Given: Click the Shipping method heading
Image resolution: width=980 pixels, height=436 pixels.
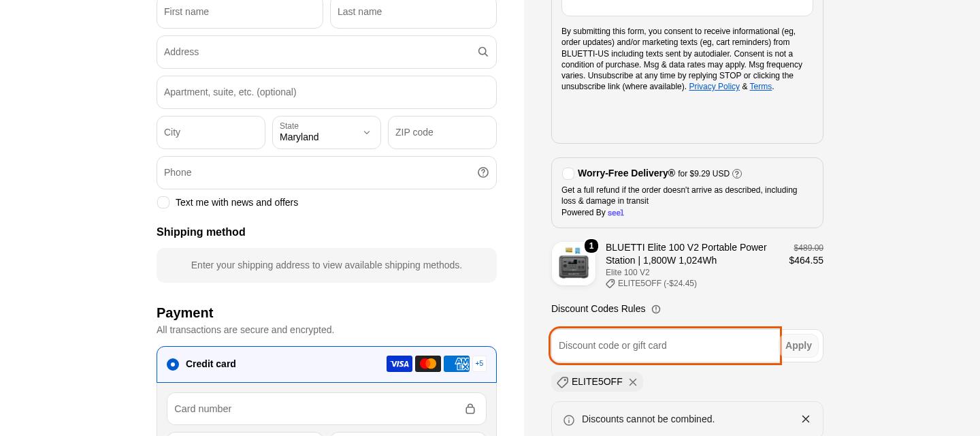Looking at the screenshot, I should [201, 232].
